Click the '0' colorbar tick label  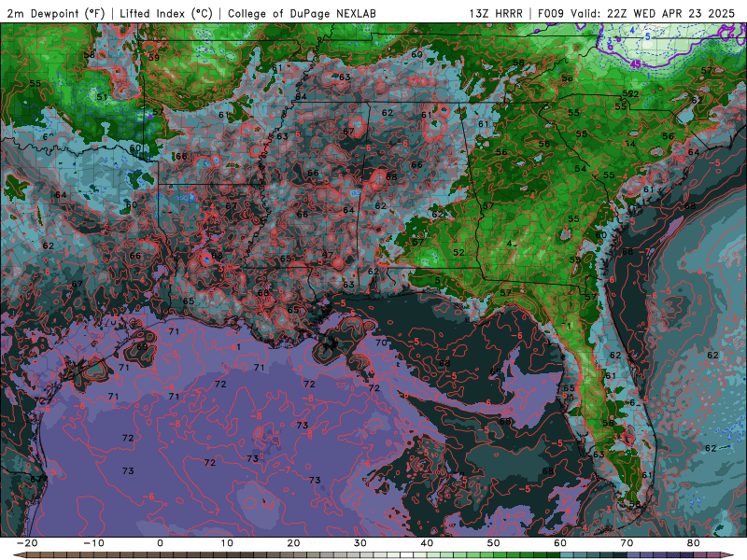pos(160,543)
